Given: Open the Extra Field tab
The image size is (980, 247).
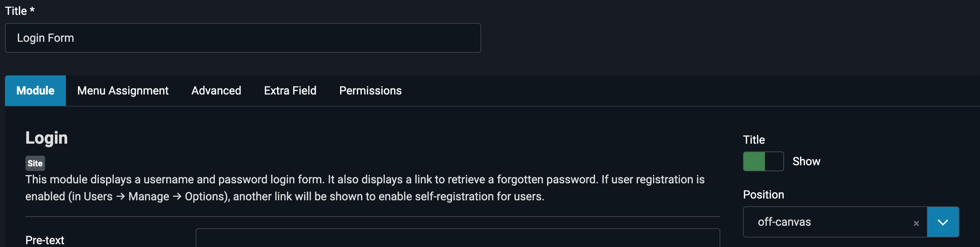Looking at the screenshot, I should coord(290,91).
